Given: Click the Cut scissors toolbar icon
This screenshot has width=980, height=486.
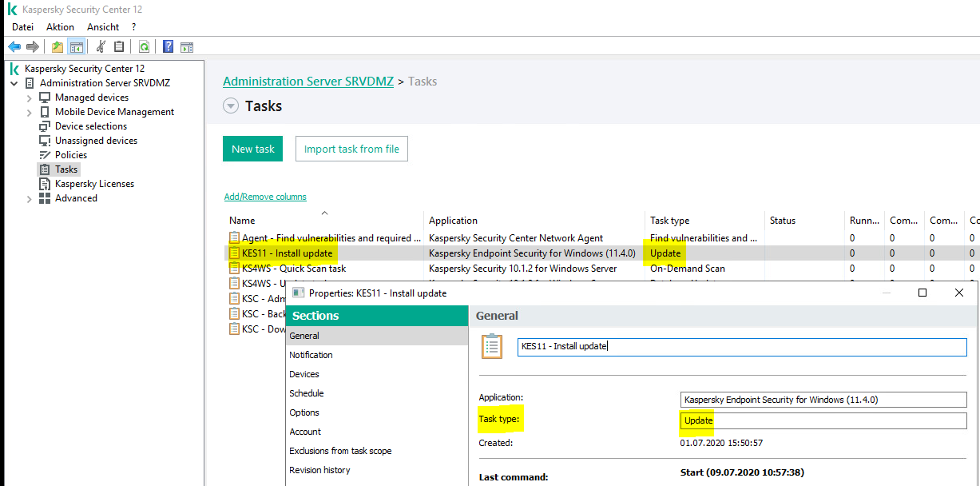Looking at the screenshot, I should tap(101, 46).
